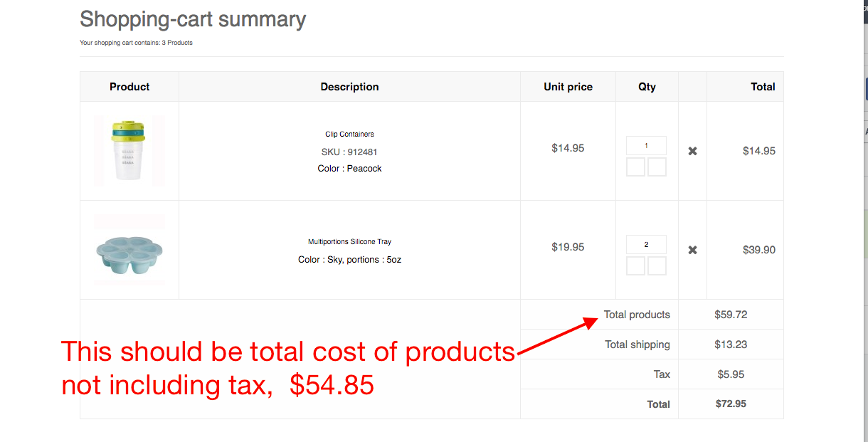This screenshot has width=868, height=442.
Task: Click the Total products amount $59.72
Action: click(x=731, y=315)
